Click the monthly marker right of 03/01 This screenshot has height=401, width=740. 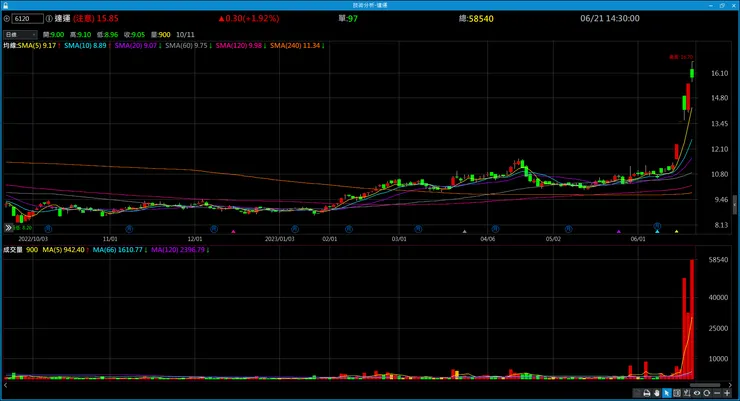pyautogui.click(x=418, y=229)
